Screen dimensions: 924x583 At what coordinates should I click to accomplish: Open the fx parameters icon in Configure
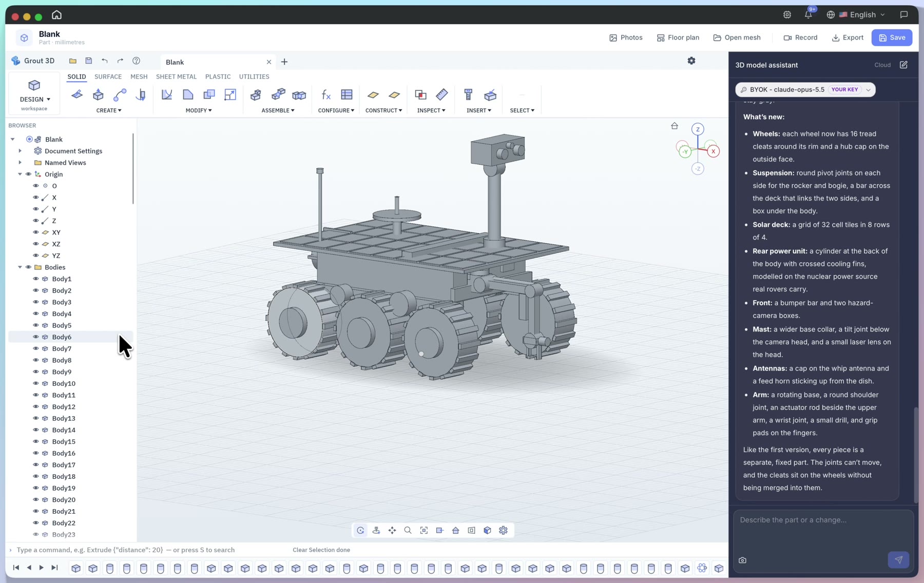326,94
